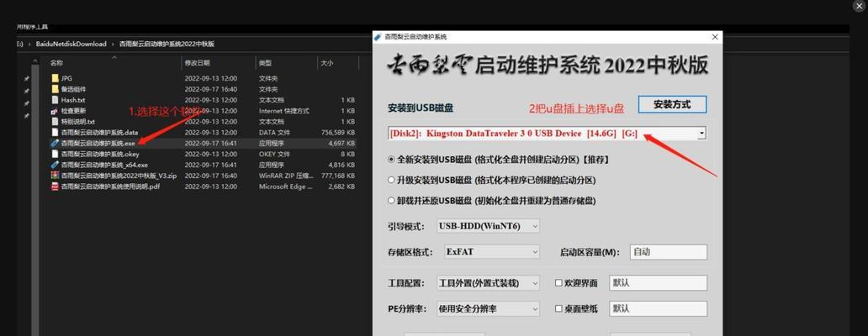868x336 pixels.
Task: Click the 引导模式 label
Action: pos(407,226)
